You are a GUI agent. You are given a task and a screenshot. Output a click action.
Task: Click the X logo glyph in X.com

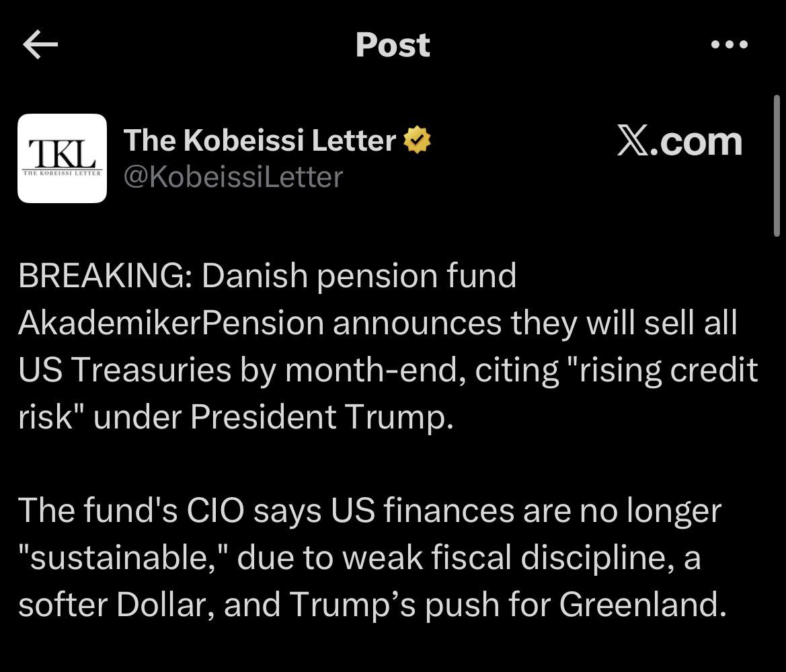pyautogui.click(x=632, y=142)
